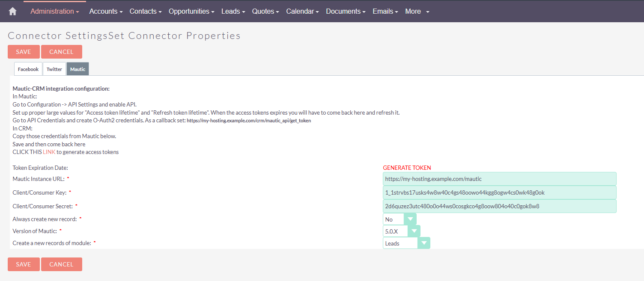Screen dimensions: 644x281
Task: Click the 'Mautic-CRM integration configuration:' heading
Action: click(61, 89)
